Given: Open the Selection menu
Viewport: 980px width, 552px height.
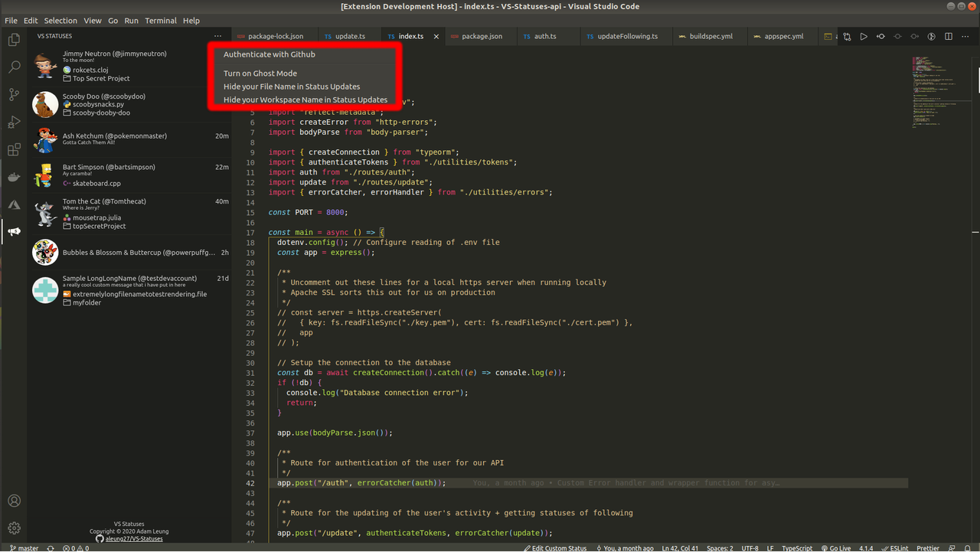Looking at the screenshot, I should coord(60,21).
